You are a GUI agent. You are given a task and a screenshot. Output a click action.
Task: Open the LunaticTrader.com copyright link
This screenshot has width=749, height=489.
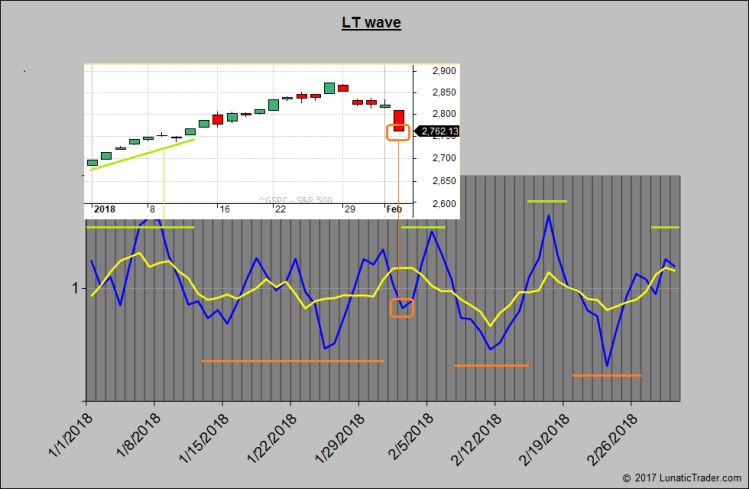pos(683,478)
